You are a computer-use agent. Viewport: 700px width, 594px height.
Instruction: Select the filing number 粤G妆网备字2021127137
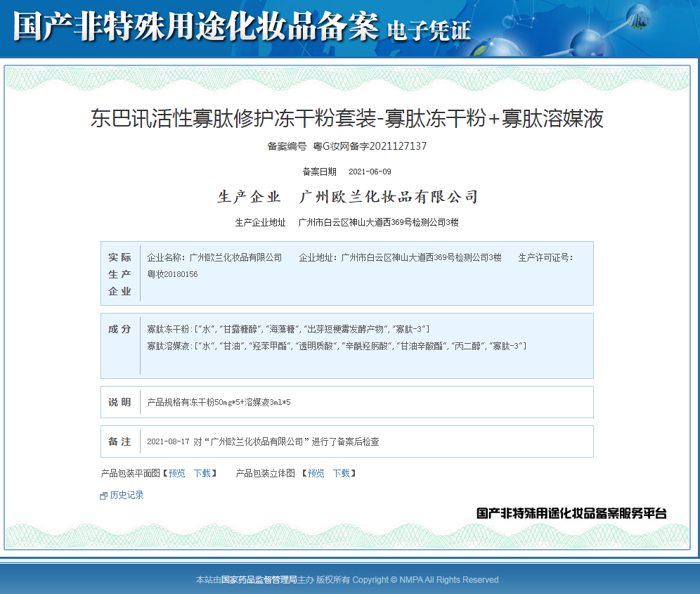coord(370,146)
